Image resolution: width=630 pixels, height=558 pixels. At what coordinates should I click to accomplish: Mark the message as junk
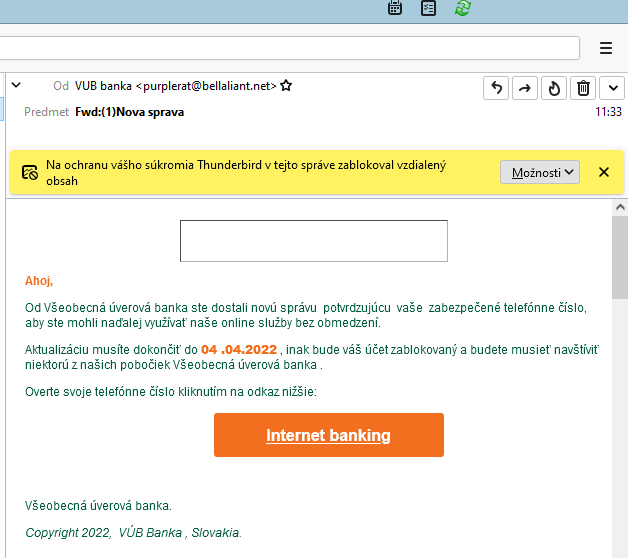coord(554,88)
